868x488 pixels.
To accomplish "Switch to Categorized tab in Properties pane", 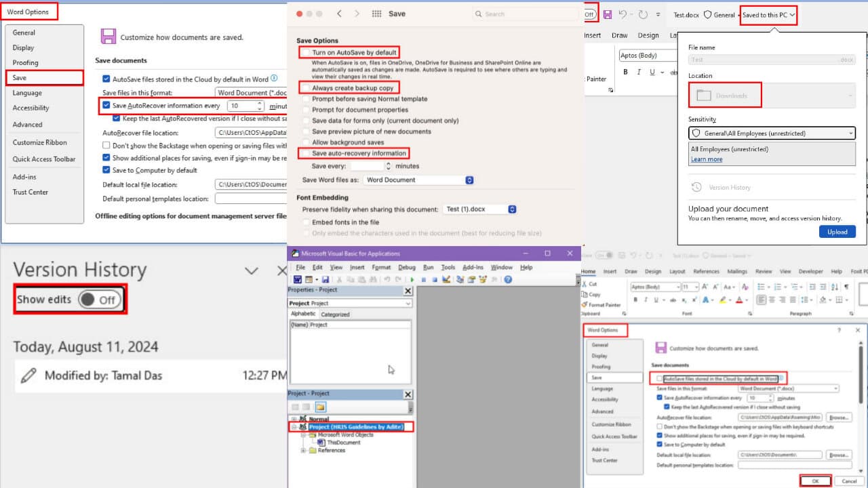I will coord(335,314).
